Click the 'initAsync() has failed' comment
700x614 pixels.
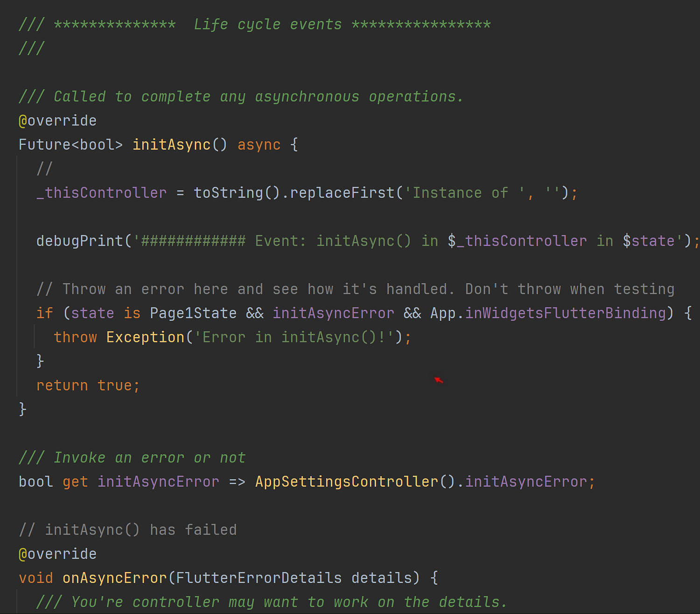click(128, 530)
